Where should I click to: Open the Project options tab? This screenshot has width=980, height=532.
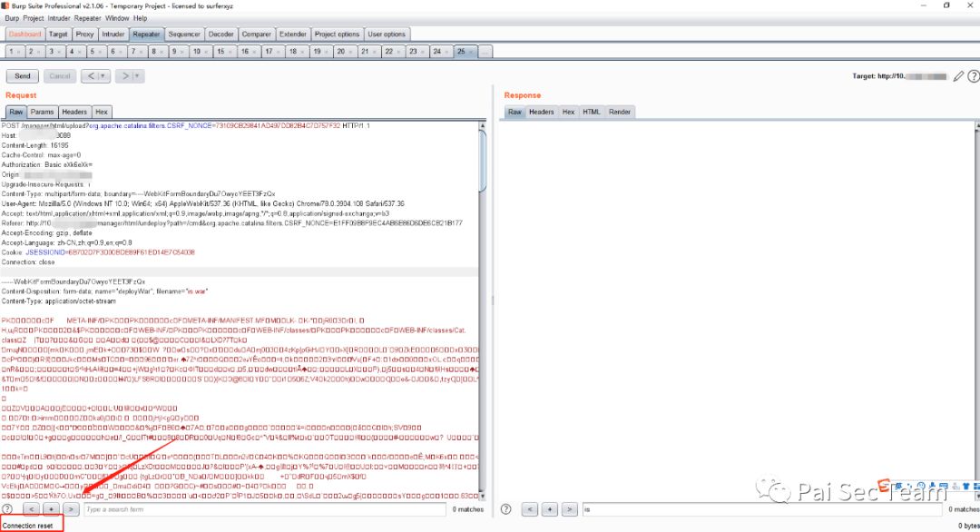click(x=337, y=34)
